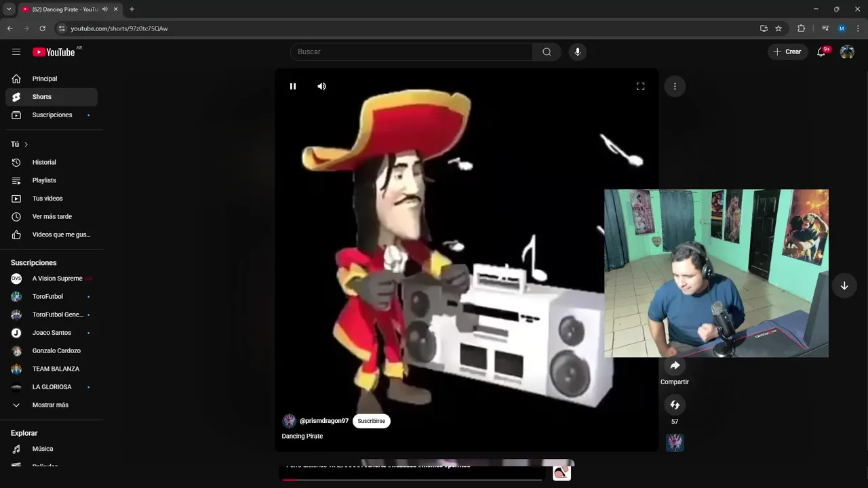Open TEAM BALANZA channel
Viewport: 868px width, 488px height.
tap(52, 369)
